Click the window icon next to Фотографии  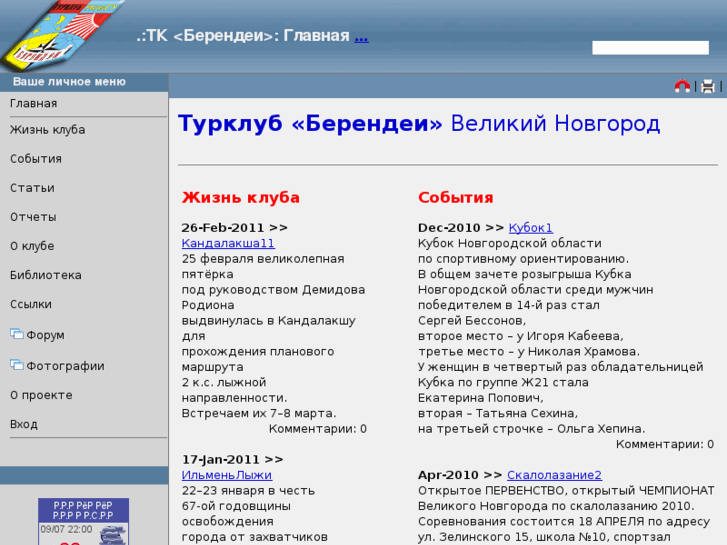tap(16, 366)
